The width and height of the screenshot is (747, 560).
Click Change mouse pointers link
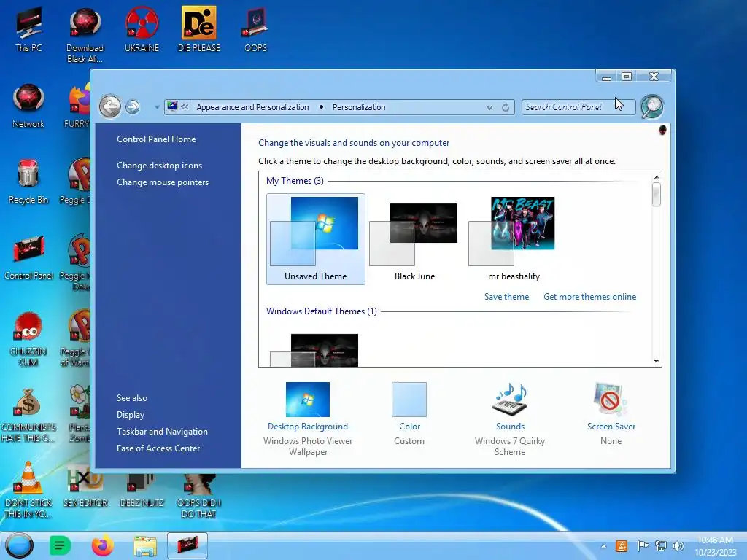[x=163, y=182]
